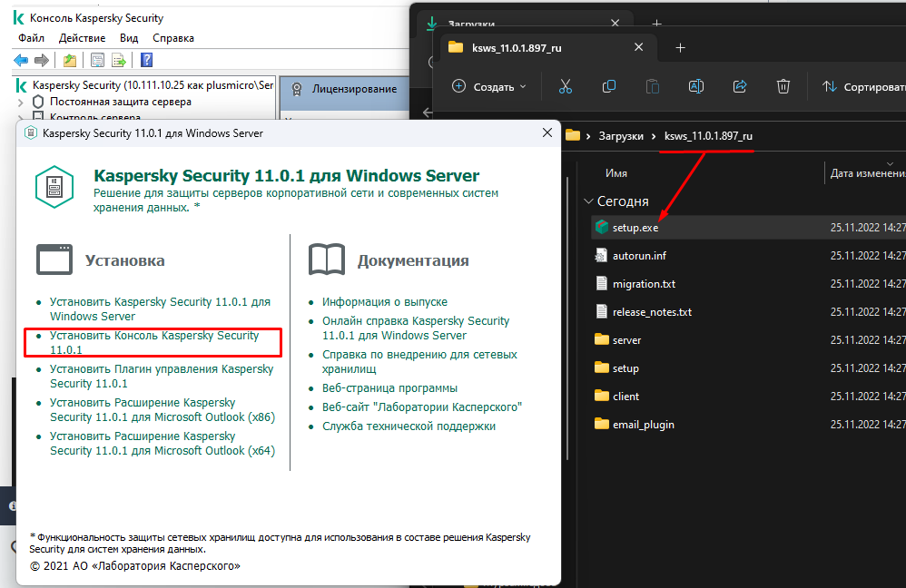Viewport: 906px width, 588px height.
Task: Click the setup.exe file icon
Action: click(x=602, y=227)
